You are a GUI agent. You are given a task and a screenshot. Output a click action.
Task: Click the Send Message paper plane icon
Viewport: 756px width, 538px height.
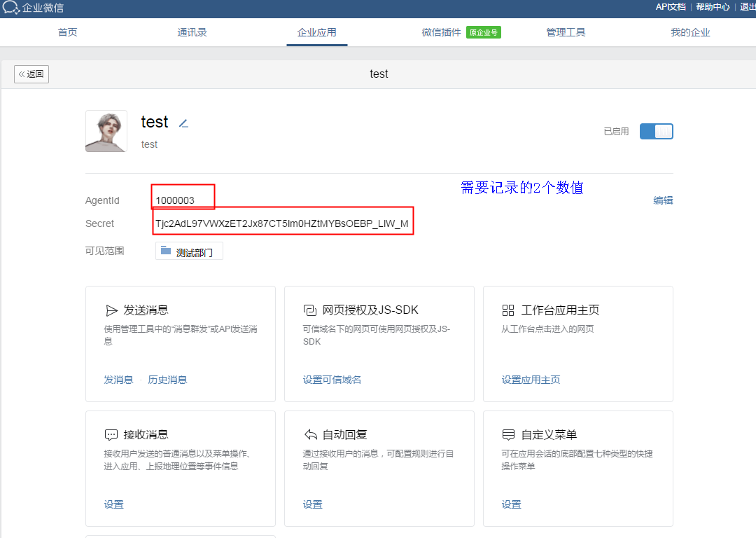[x=111, y=310]
